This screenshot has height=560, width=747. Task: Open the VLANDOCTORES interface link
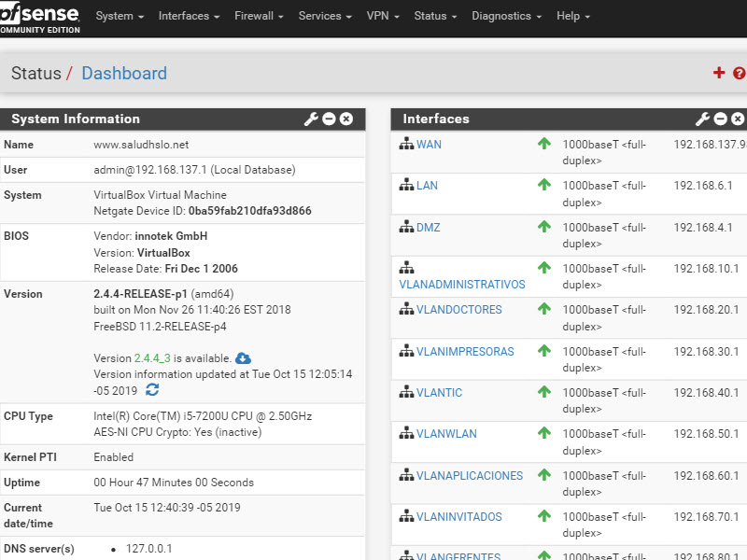(459, 310)
